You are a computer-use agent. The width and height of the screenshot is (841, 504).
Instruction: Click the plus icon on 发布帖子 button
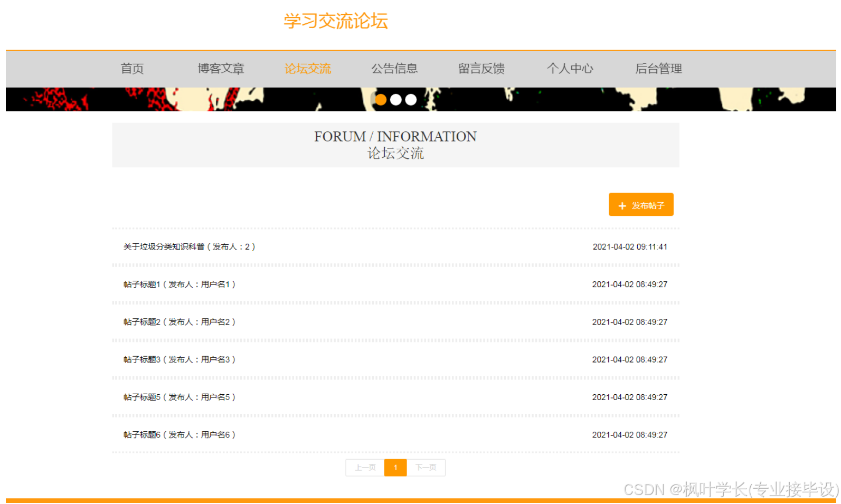(622, 206)
